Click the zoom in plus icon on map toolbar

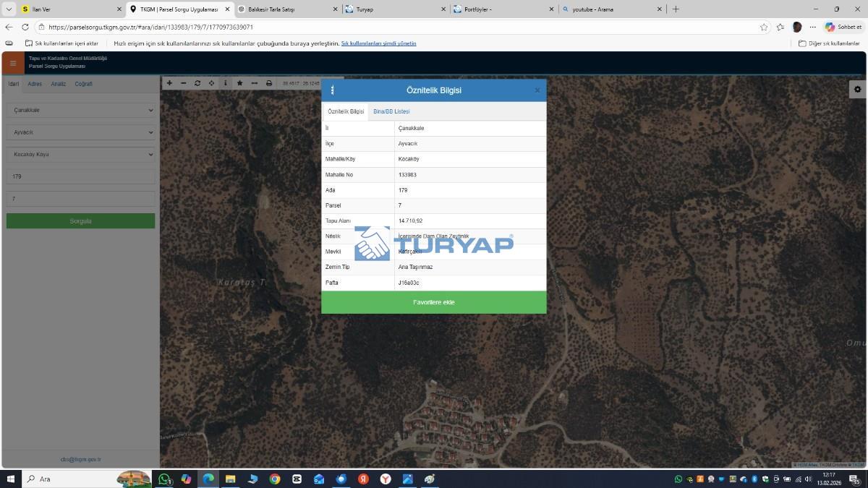pyautogui.click(x=169, y=83)
